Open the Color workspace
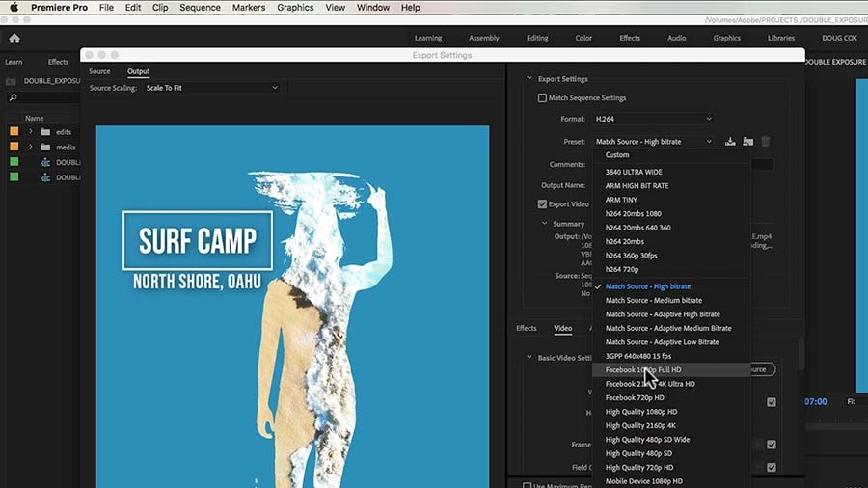Image resolution: width=868 pixels, height=488 pixels. (x=583, y=39)
